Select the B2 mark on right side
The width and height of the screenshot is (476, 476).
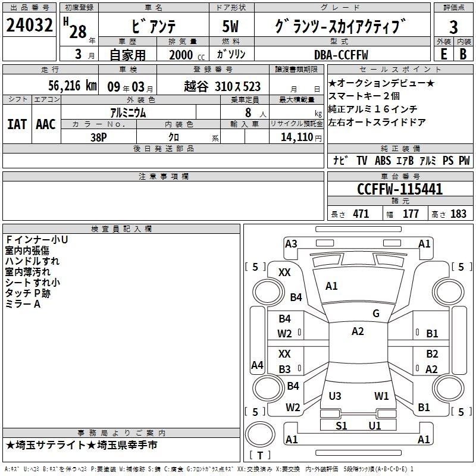[x=432, y=354]
